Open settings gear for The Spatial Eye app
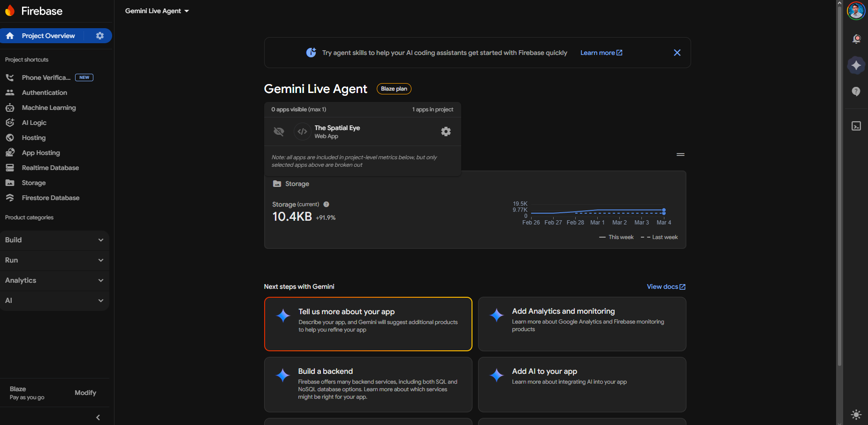868x425 pixels. click(x=446, y=131)
